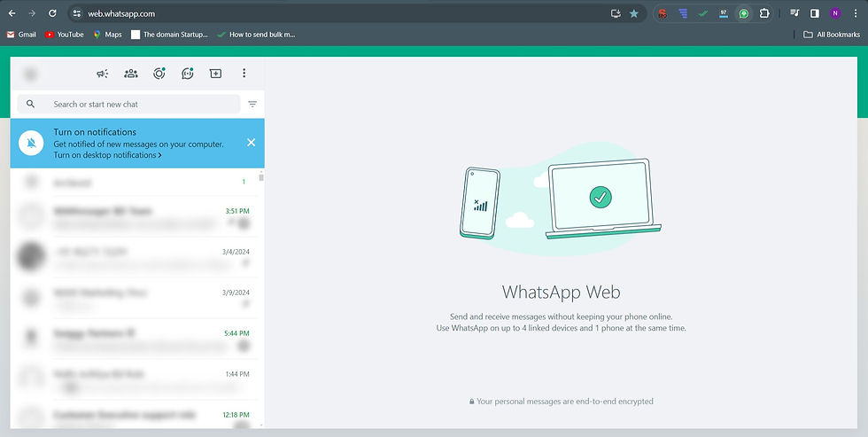This screenshot has height=437, width=868.
Task: Click the install app icon in address bar
Action: click(616, 13)
